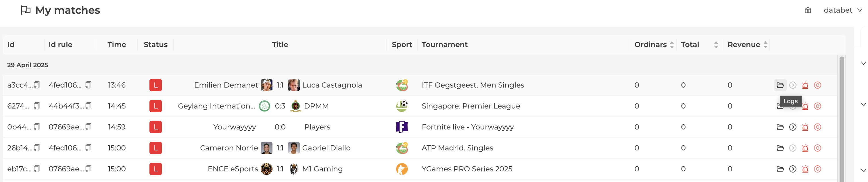
Task: Copy Id rule 44b44f3
Action: (88, 106)
